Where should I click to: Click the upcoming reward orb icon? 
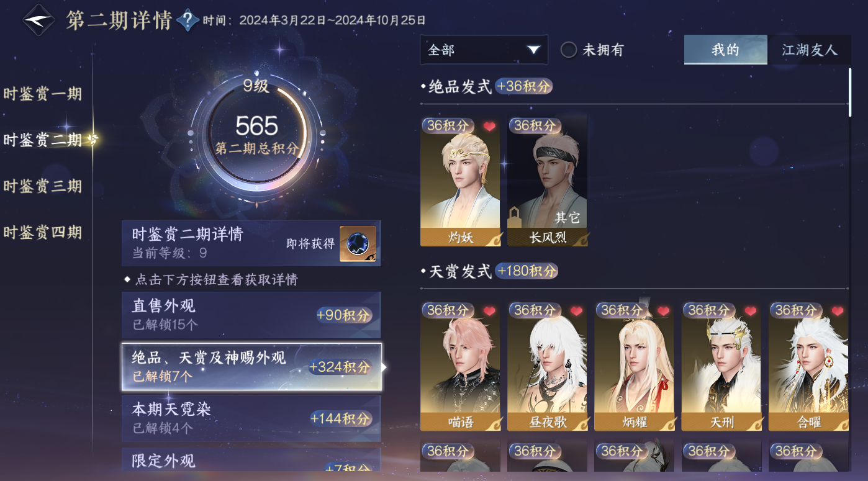(x=358, y=244)
